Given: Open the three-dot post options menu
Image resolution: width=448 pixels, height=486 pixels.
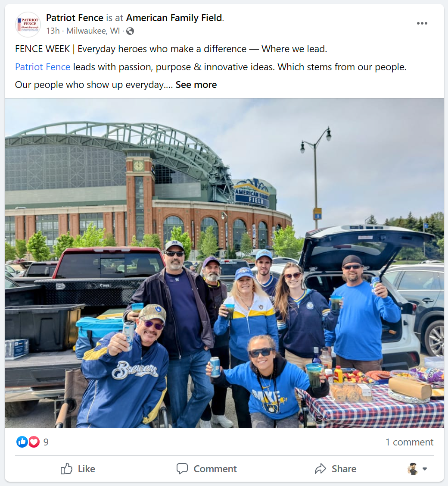Looking at the screenshot, I should (422, 24).
